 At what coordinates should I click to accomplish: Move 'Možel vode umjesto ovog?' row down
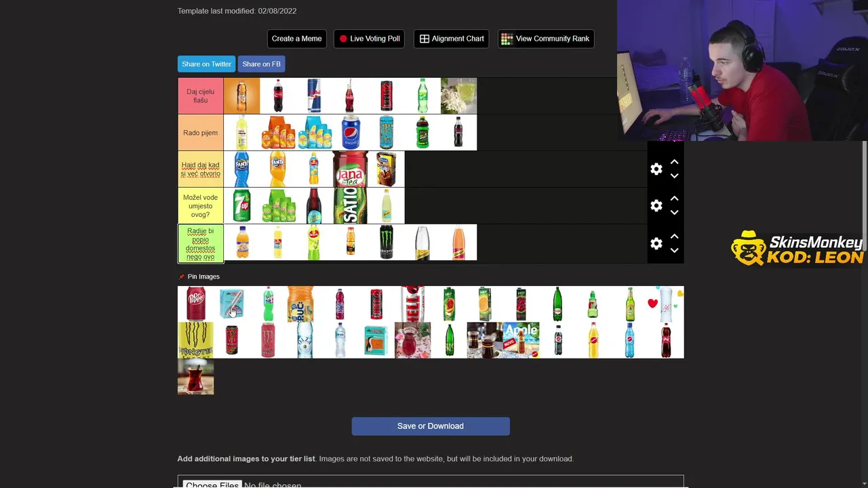pyautogui.click(x=674, y=213)
